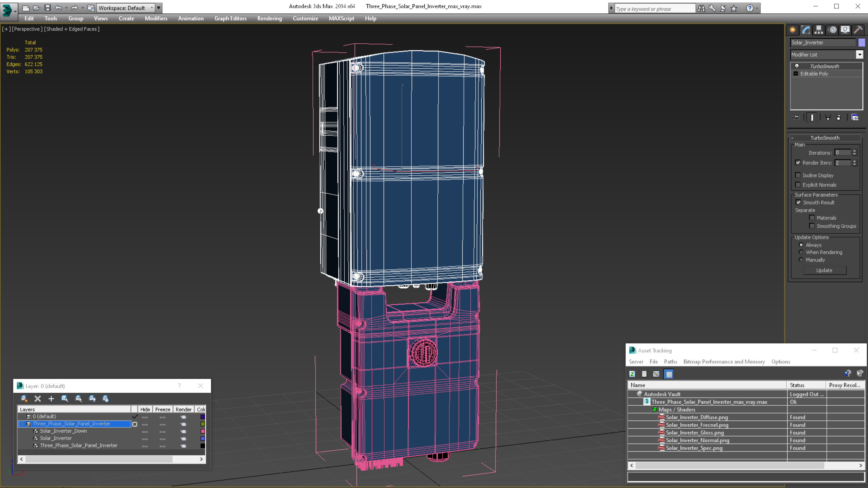Uncheck the Smooth Result checkbox

point(798,202)
